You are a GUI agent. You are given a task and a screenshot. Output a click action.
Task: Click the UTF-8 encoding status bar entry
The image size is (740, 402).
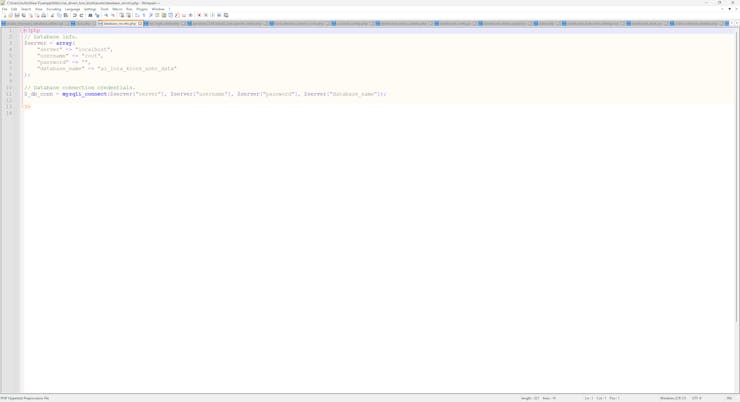[x=697, y=398]
